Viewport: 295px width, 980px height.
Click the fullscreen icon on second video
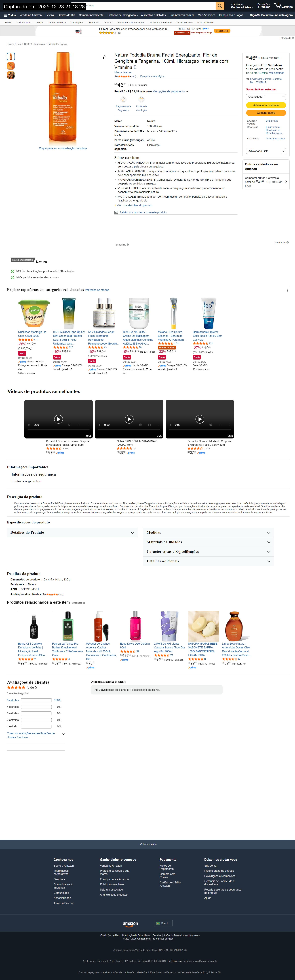[149, 425]
